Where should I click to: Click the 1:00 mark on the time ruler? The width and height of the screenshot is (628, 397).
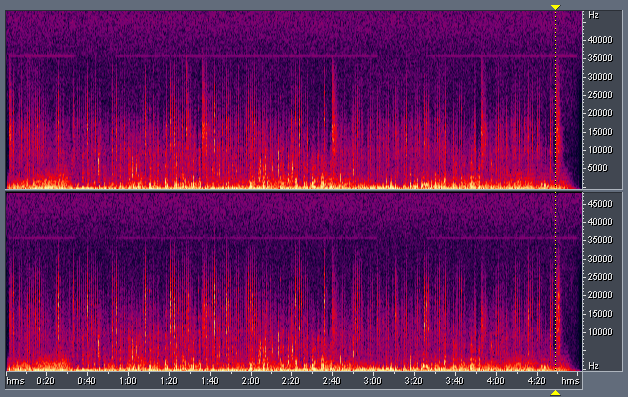pyautogui.click(x=127, y=381)
